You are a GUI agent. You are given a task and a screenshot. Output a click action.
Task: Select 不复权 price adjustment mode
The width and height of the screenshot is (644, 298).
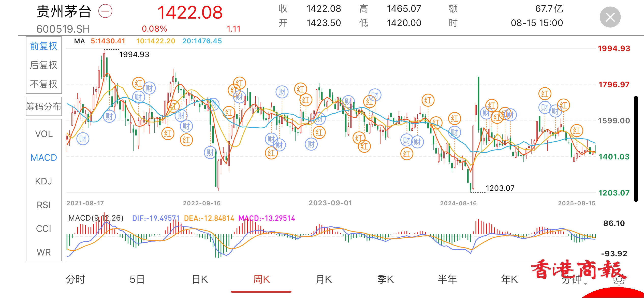click(43, 84)
